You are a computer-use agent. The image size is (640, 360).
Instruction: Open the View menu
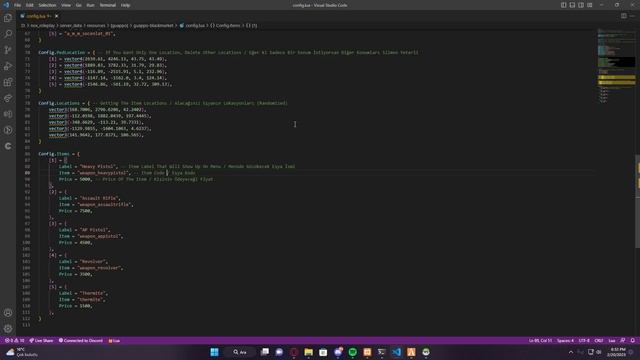point(66,5)
